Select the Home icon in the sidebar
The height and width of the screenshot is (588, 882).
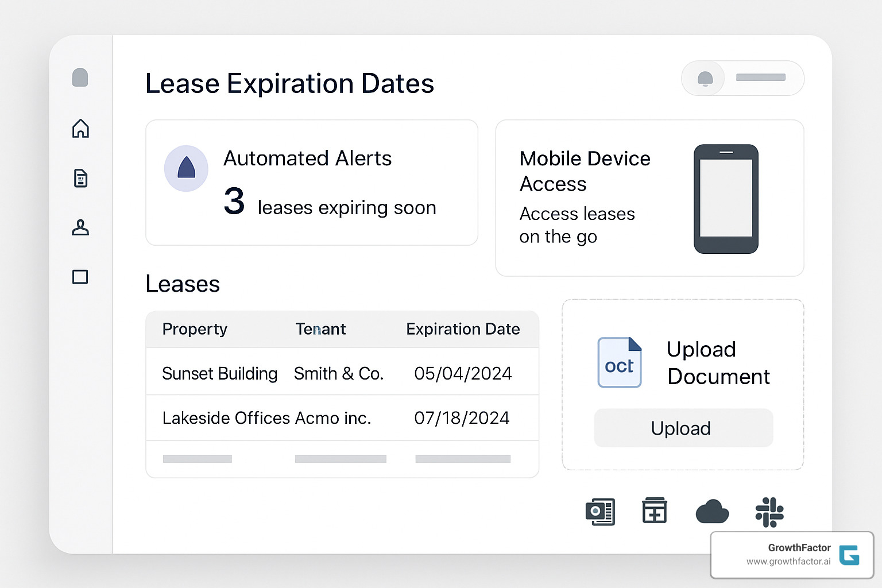click(80, 129)
